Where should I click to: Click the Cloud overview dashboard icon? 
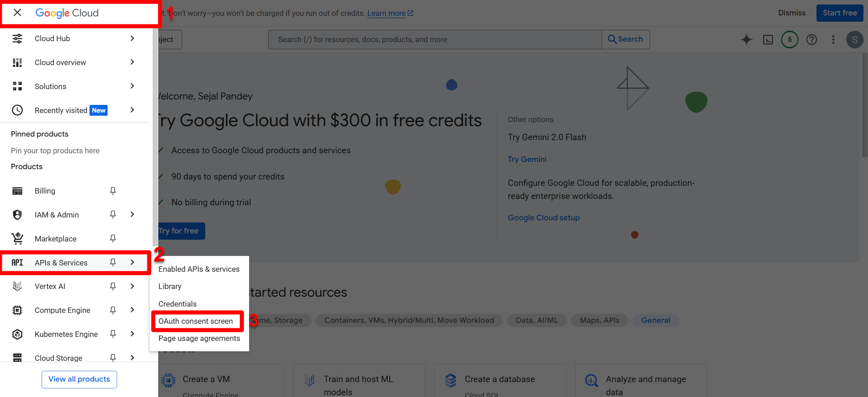coord(17,62)
